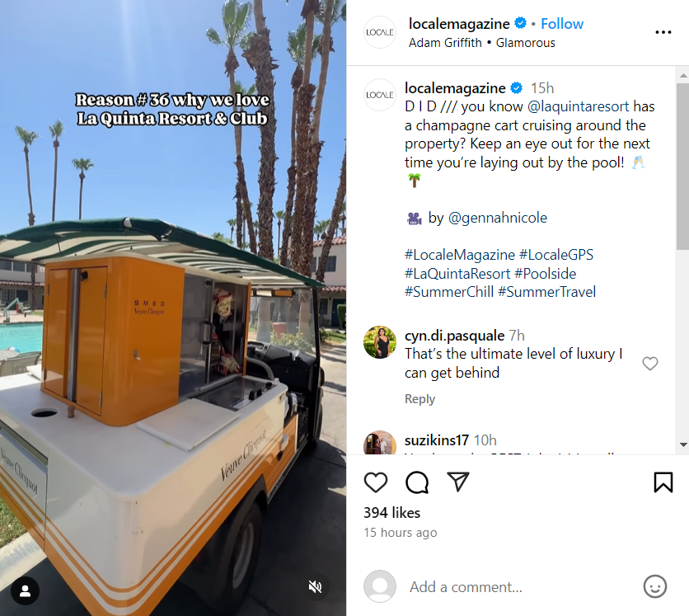Open localemagazine header profile picture
Viewport: 689px width, 616px height.
click(x=380, y=32)
